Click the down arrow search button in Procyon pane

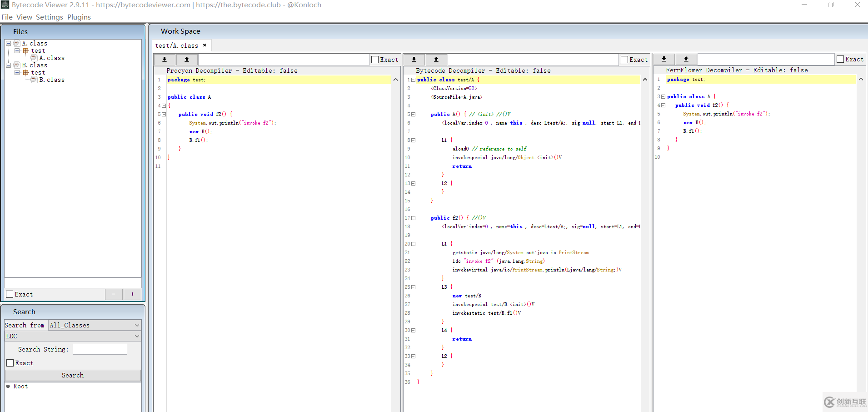tap(165, 60)
